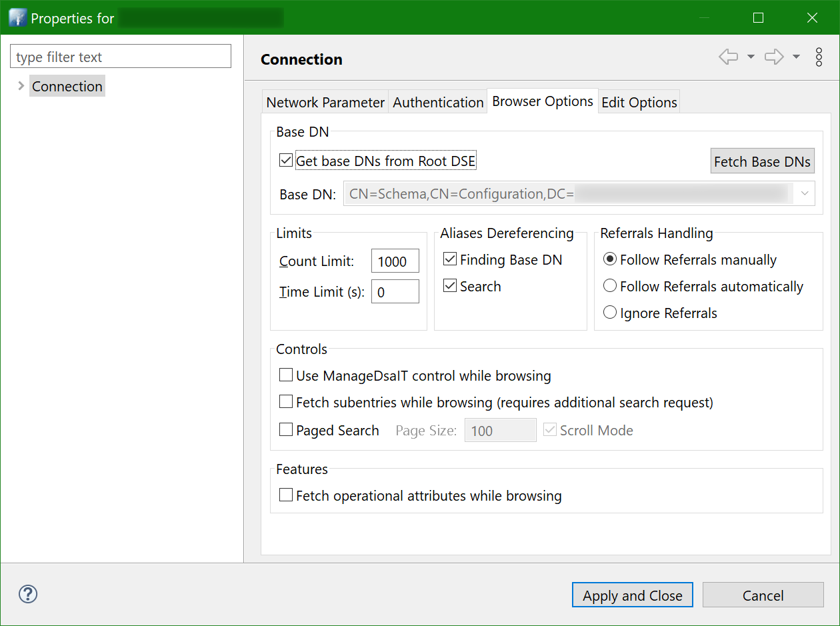Open the forward history dropdown arrow
Screen dimensions: 840x626
(x=796, y=57)
